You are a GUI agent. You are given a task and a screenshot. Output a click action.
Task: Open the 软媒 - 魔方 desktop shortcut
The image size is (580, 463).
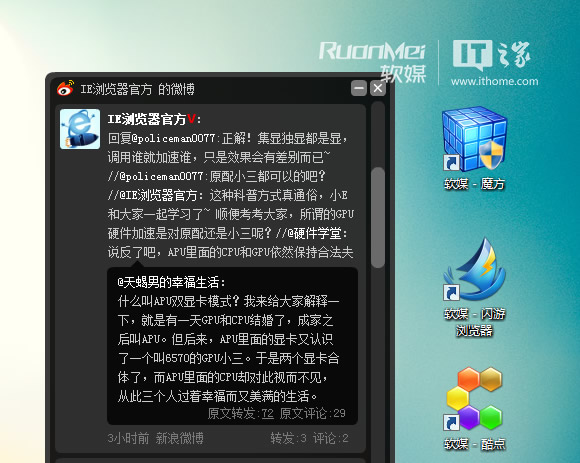[x=474, y=148]
